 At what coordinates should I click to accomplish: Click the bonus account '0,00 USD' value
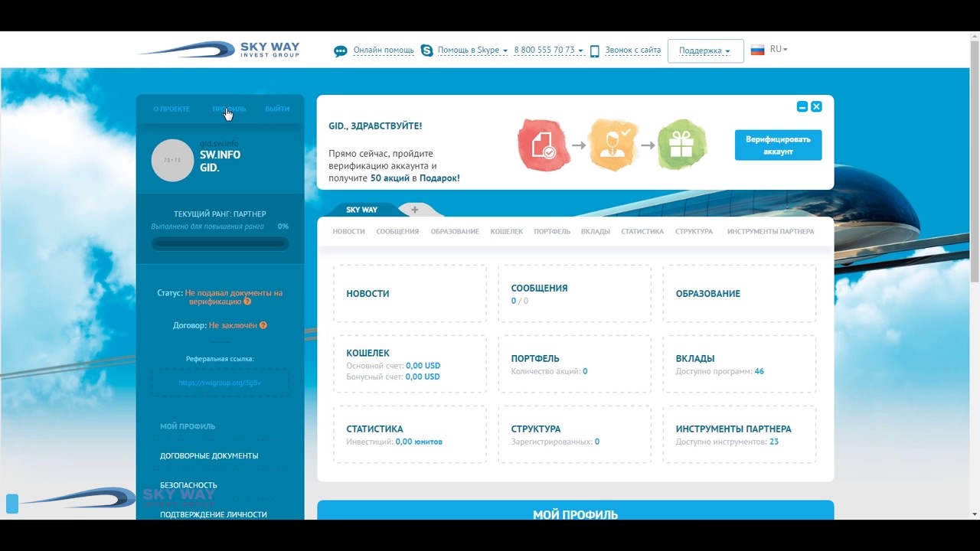423,377
